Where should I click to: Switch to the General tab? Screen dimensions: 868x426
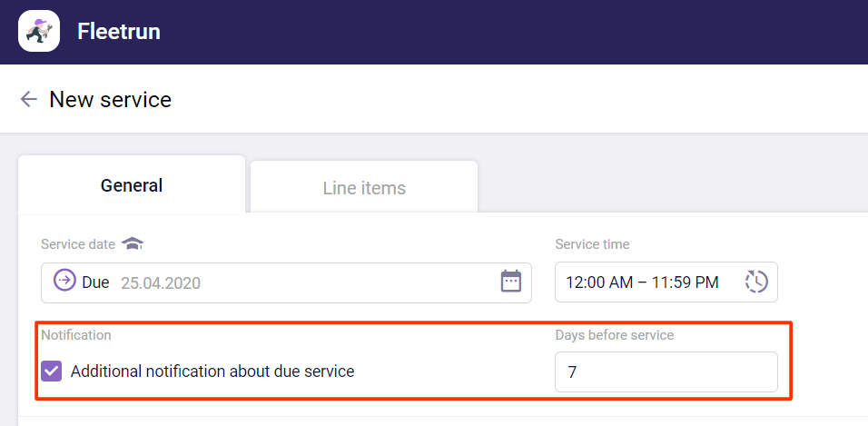tap(132, 185)
